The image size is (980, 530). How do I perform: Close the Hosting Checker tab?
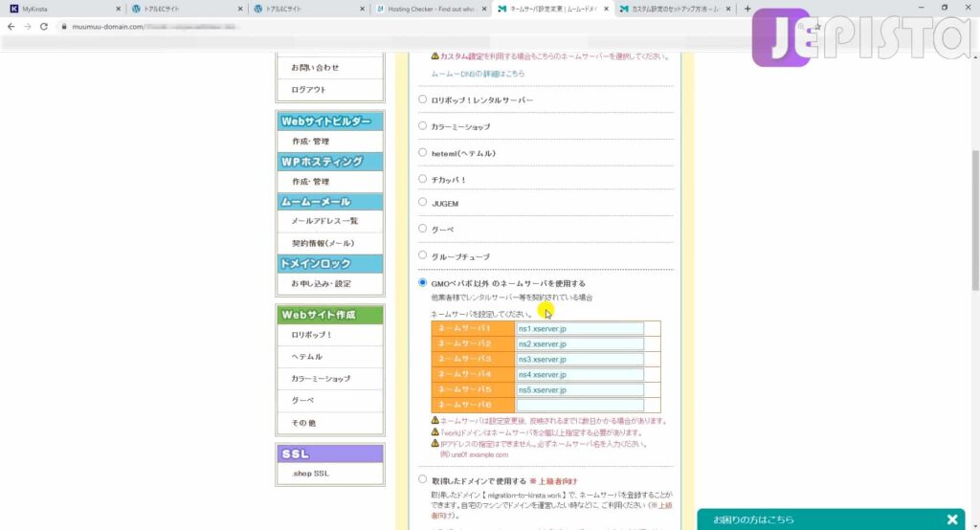point(483,9)
